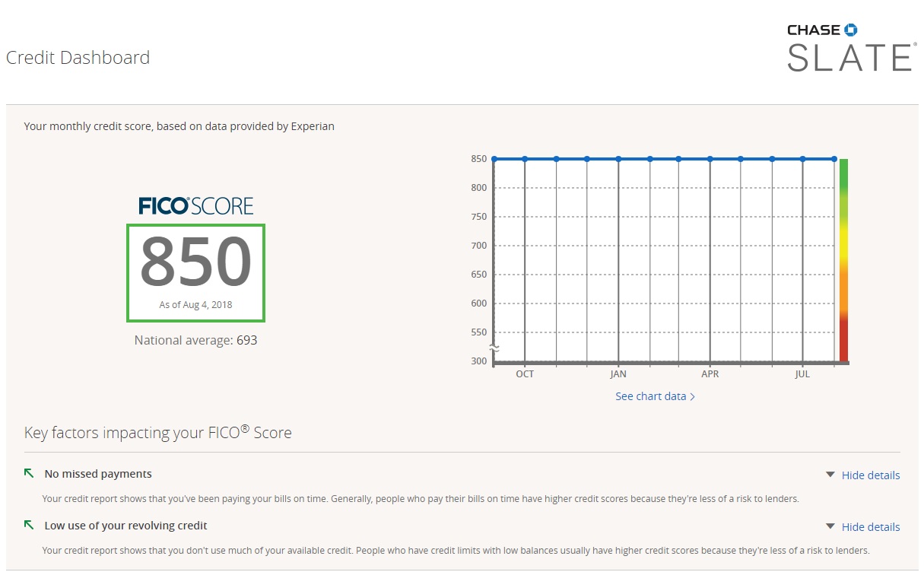Open See chart data
The image size is (924, 572).
pos(652,396)
